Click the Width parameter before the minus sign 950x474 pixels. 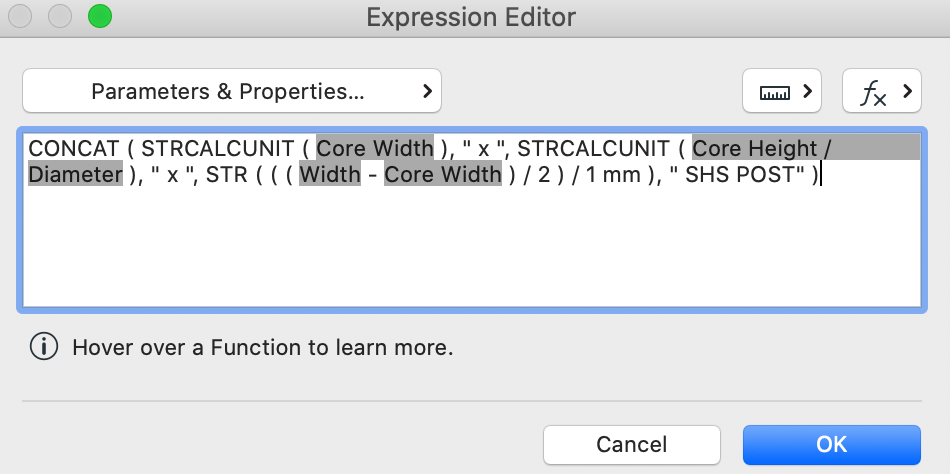pos(329,175)
